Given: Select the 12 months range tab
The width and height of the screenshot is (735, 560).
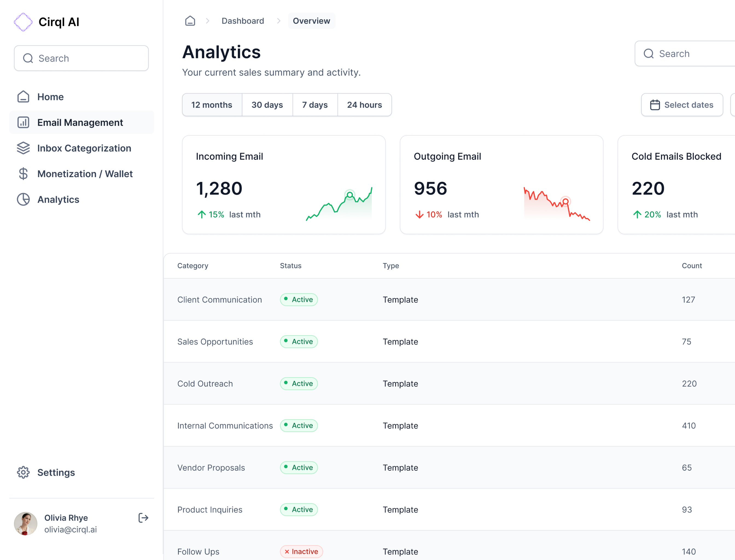Looking at the screenshot, I should click(x=212, y=105).
